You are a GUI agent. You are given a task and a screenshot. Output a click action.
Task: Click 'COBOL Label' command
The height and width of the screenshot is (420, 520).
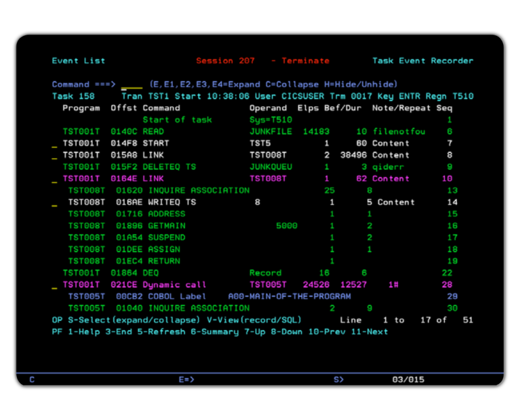(x=177, y=296)
